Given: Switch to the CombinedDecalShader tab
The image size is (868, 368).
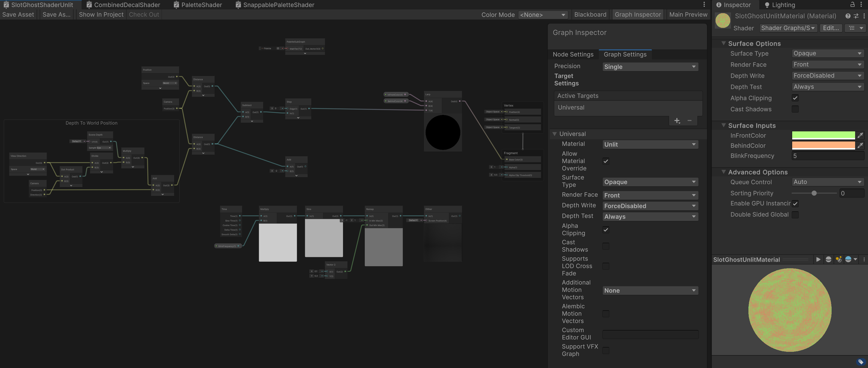Looking at the screenshot, I should [127, 4].
